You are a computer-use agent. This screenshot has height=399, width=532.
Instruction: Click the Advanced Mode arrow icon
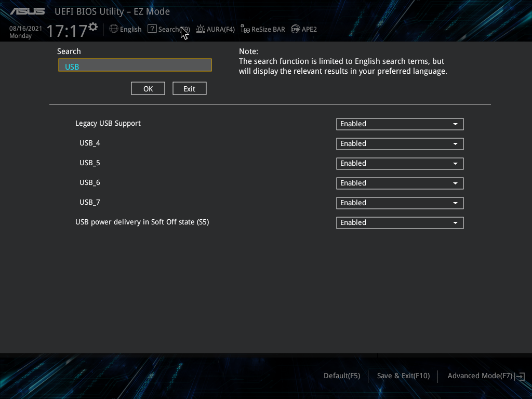(520, 376)
